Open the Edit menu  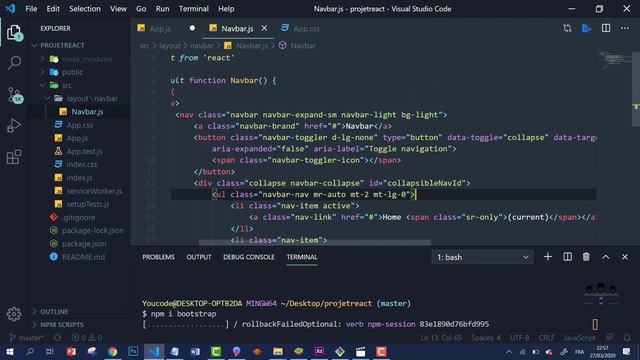[x=53, y=9]
